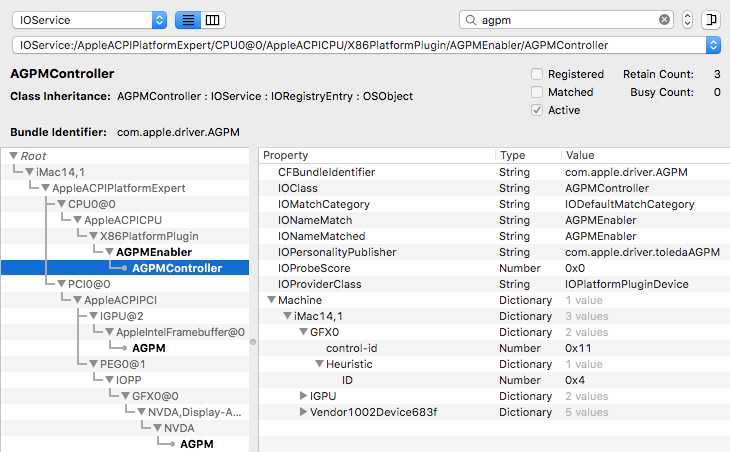Toggle the Matched checkbox
Viewport: 730px width, 452px height.
point(537,92)
